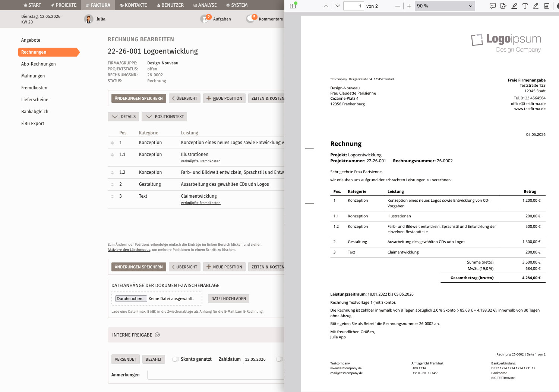Select Rechnungen in the sidebar

point(49,52)
